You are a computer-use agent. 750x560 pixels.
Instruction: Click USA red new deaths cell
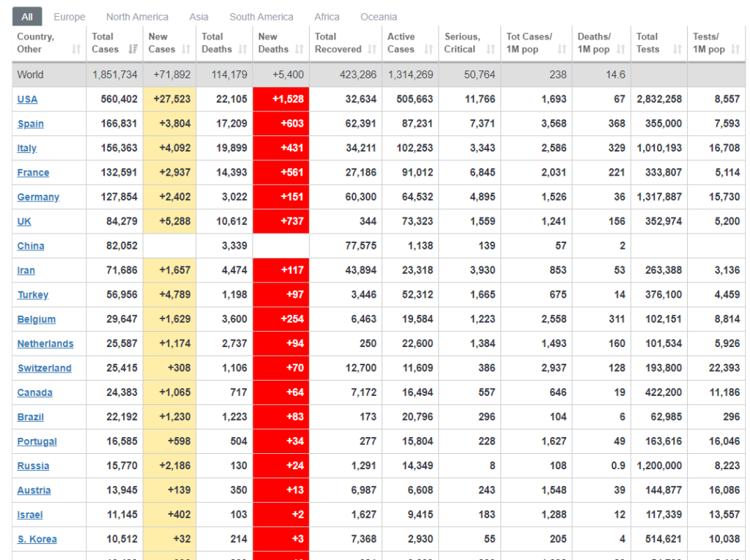tap(281, 100)
